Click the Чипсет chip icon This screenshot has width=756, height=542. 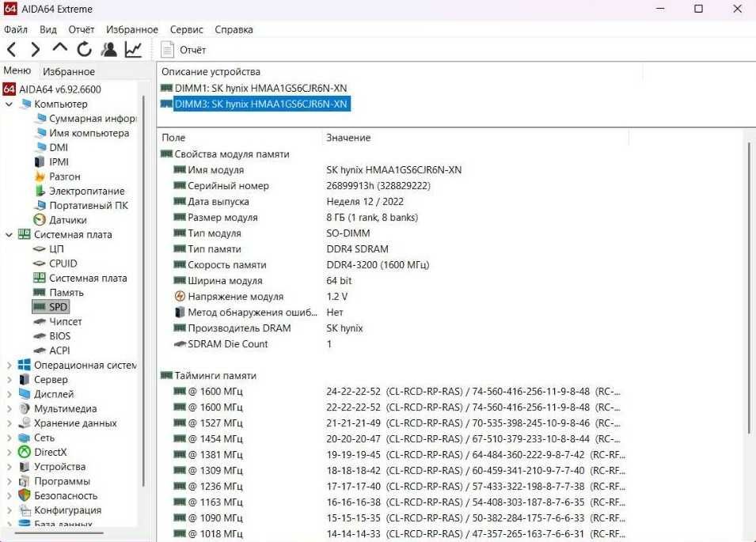40,321
